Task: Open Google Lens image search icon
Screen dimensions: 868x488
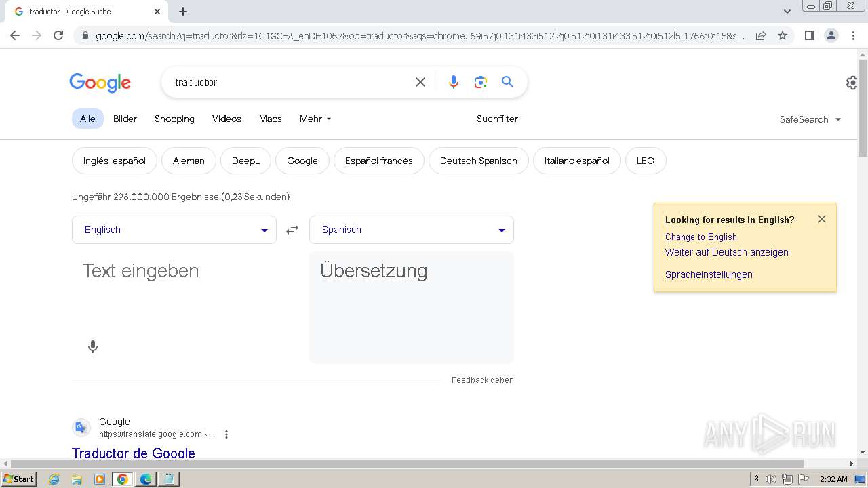Action: click(481, 82)
